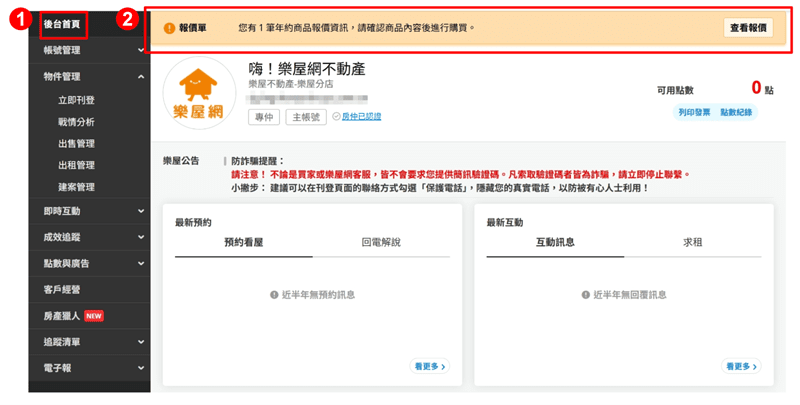The height and width of the screenshot is (405, 800).
Task: Click the info icon beside 近半年無回覆訊息
Action: (x=586, y=295)
